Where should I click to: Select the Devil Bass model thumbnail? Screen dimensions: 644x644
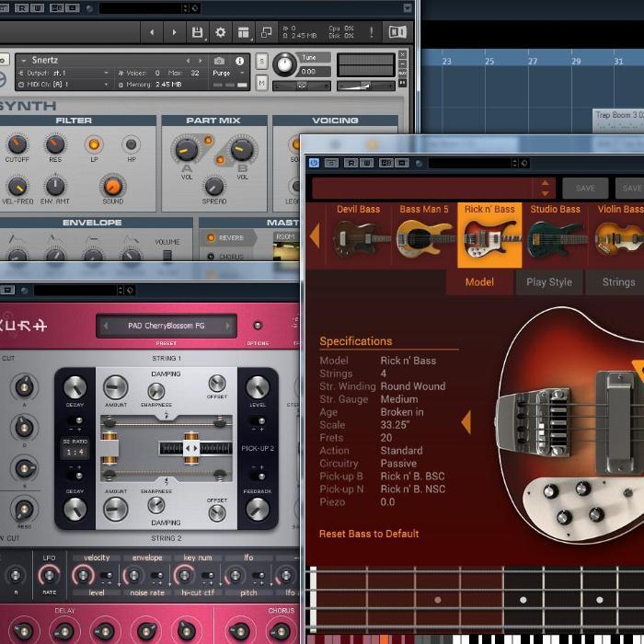coord(358,234)
